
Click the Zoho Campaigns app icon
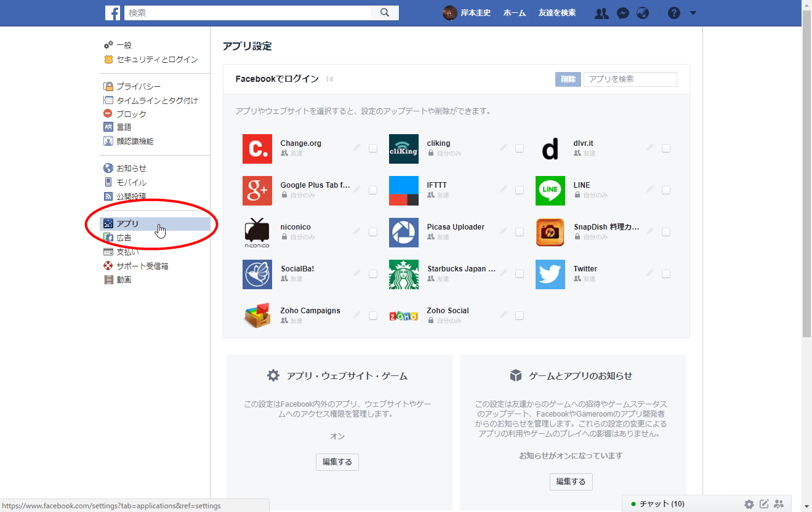point(257,316)
